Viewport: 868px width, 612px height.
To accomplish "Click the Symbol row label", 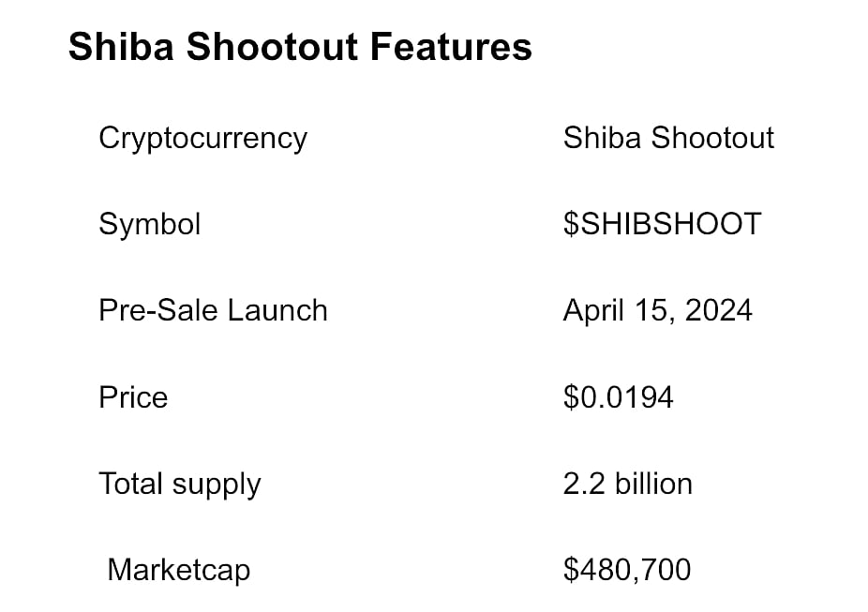I will tap(149, 225).
